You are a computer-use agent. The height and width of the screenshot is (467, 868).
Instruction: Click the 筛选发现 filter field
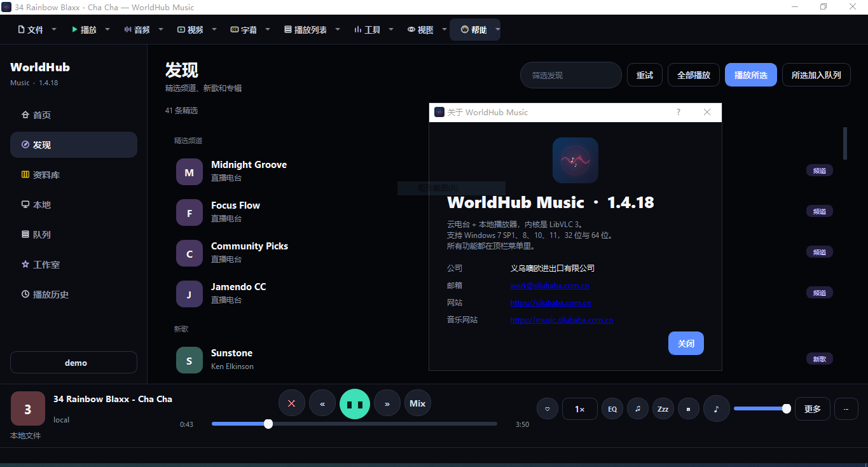pos(571,75)
